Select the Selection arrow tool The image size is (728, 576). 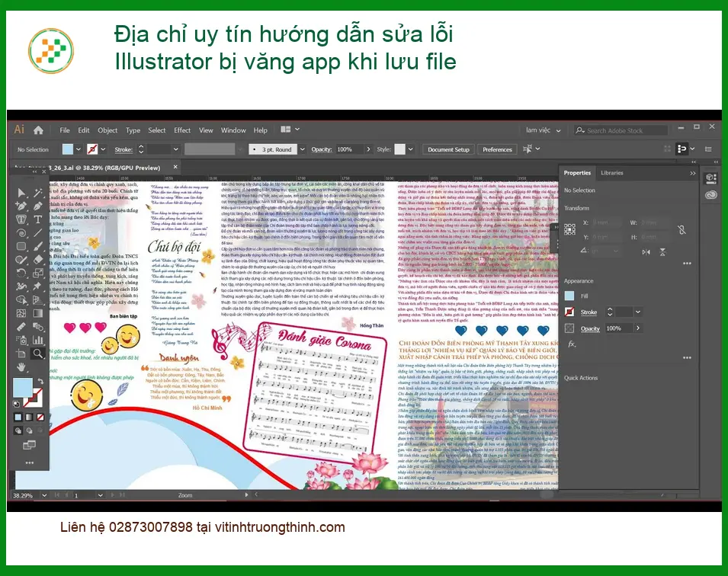(21, 193)
